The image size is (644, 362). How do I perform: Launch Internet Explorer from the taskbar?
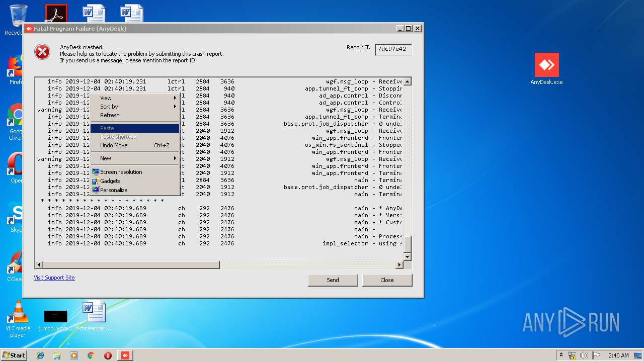tap(40, 355)
